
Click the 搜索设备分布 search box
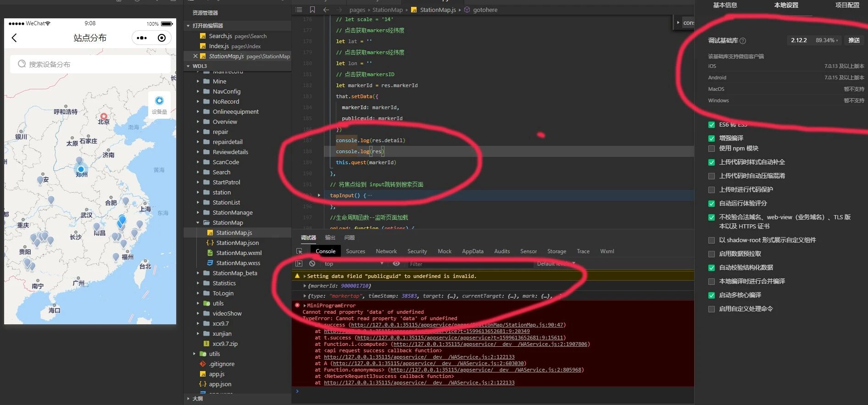(90, 64)
